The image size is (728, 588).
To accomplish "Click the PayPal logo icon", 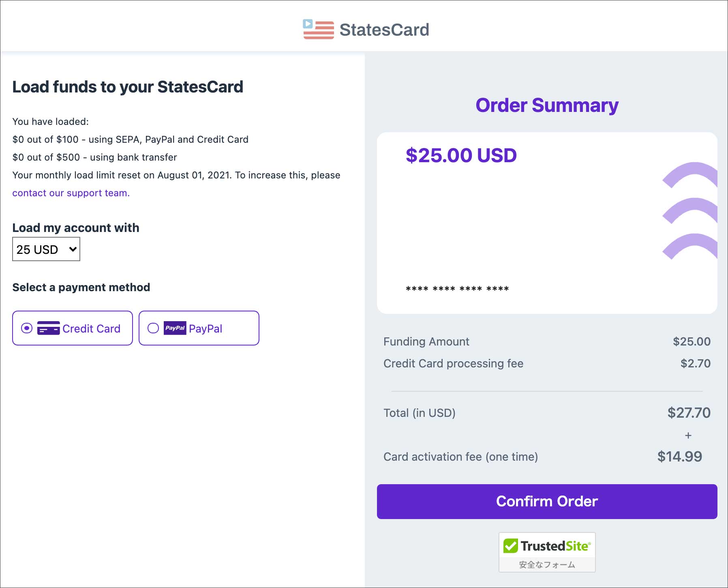I will [x=175, y=328].
